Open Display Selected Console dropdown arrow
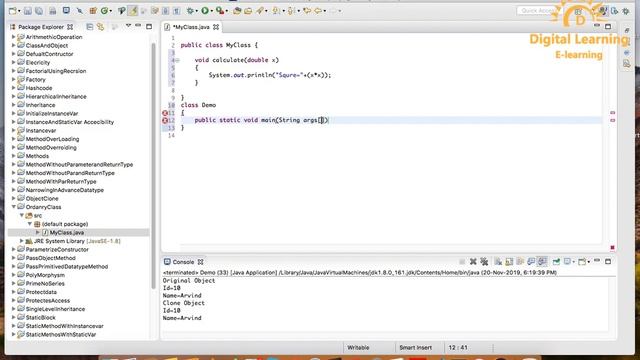This screenshot has width=640, height=360. [573, 262]
